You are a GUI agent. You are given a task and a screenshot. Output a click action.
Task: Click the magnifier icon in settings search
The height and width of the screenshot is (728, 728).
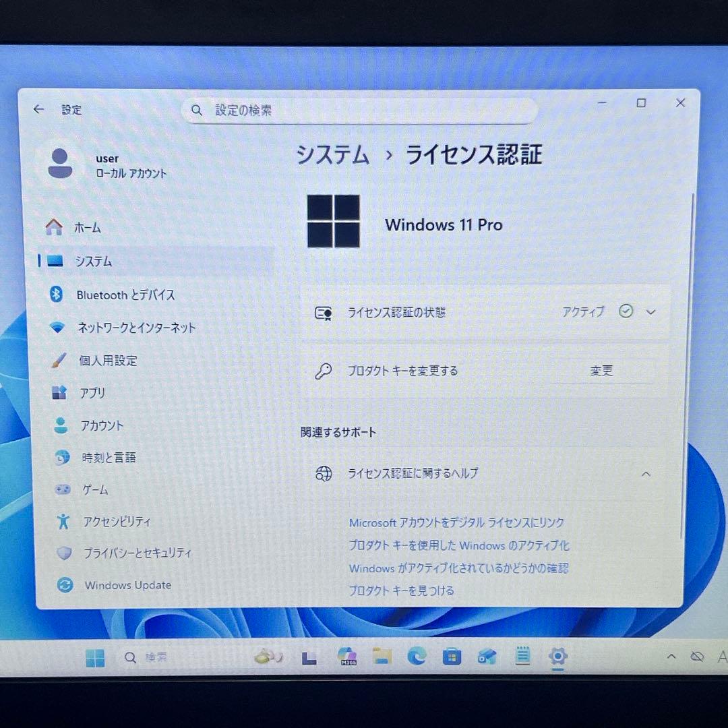(x=197, y=111)
